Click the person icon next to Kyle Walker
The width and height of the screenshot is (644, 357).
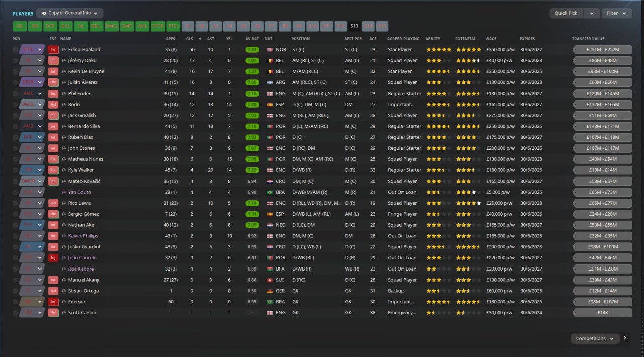click(64, 170)
